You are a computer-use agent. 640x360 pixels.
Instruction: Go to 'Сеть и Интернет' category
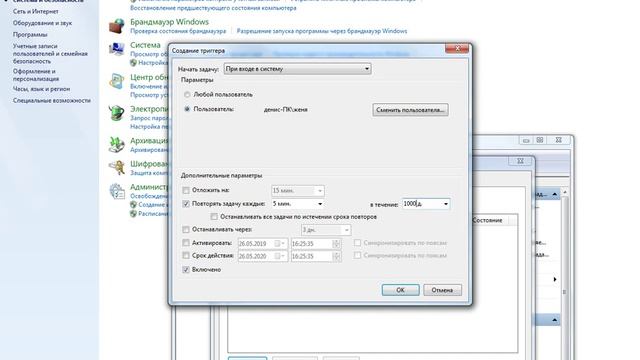[36, 11]
